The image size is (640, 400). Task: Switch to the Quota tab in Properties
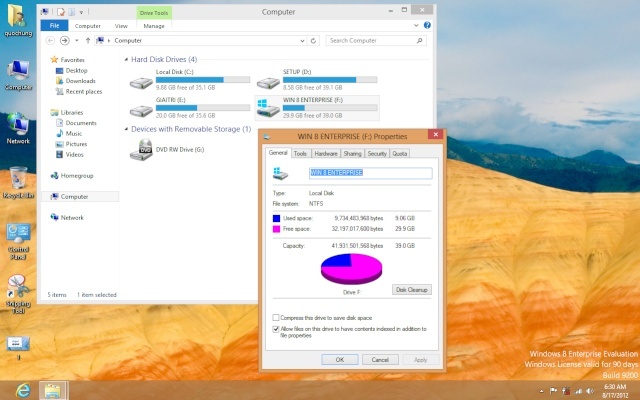click(x=399, y=153)
